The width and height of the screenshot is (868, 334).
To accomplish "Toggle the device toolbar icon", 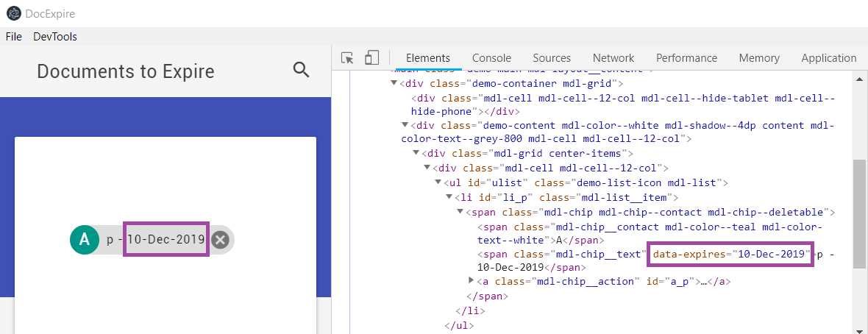I will click(x=371, y=58).
